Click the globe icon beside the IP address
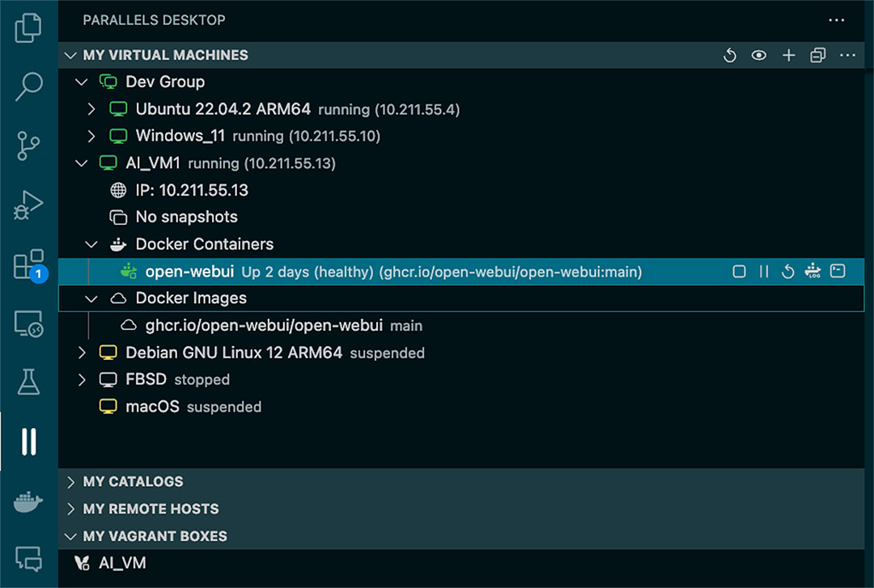The image size is (874, 588). (x=118, y=190)
